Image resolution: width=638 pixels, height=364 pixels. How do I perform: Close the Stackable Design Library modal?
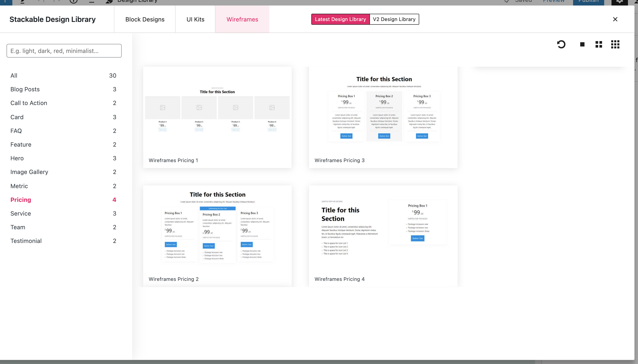coord(615,19)
